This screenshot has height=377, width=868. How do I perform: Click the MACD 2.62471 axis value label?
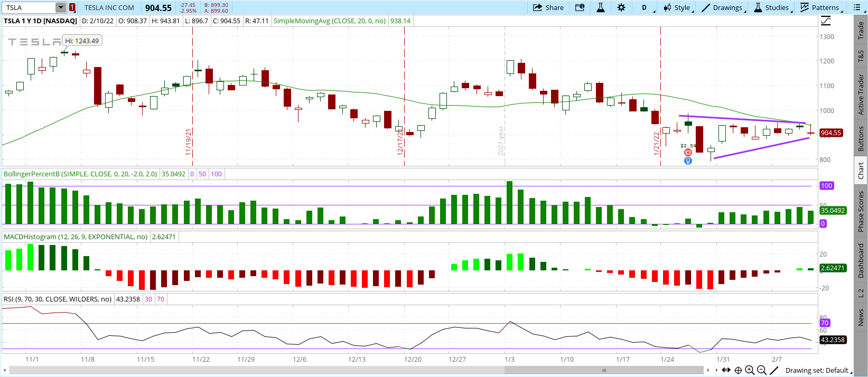pos(833,268)
